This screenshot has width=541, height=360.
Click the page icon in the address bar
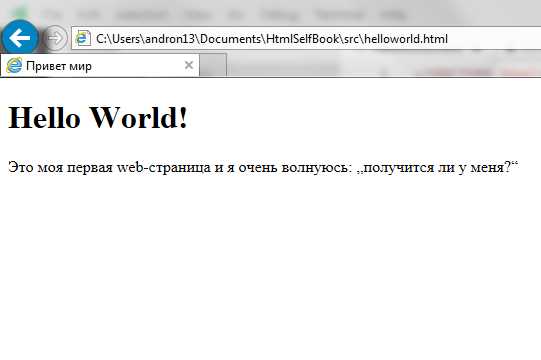coord(82,38)
